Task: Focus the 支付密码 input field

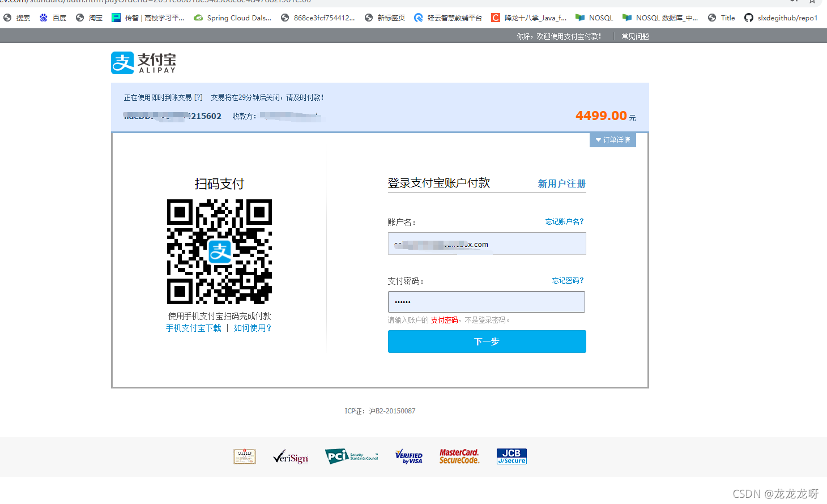Action: tap(487, 302)
